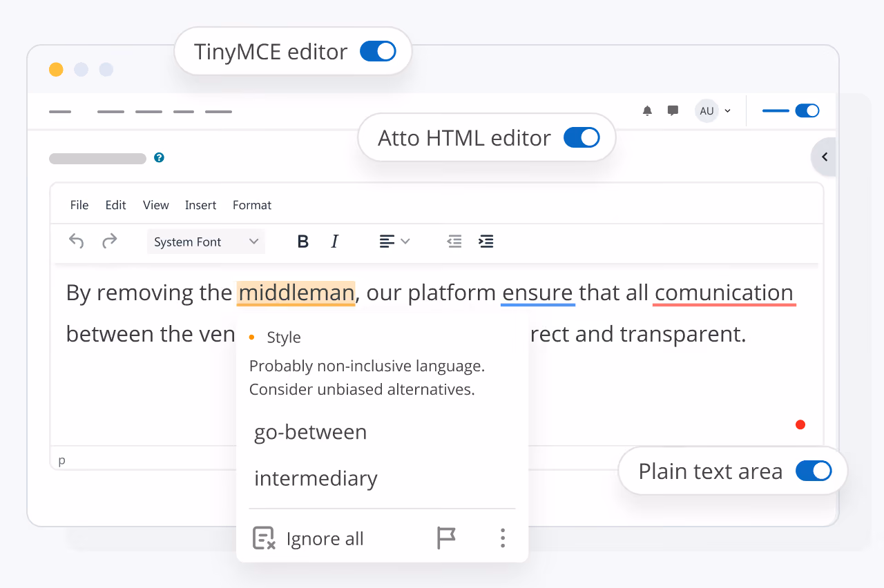The height and width of the screenshot is (588, 884).
Task: Click the Style category label in popup
Action: 284,337
